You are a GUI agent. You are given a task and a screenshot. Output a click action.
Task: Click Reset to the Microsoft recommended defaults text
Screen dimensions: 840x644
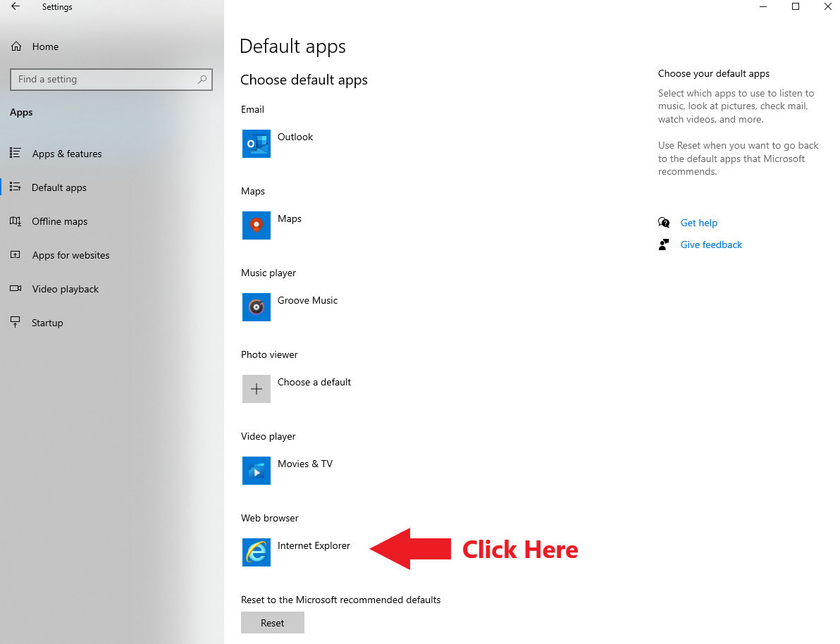[340, 600]
